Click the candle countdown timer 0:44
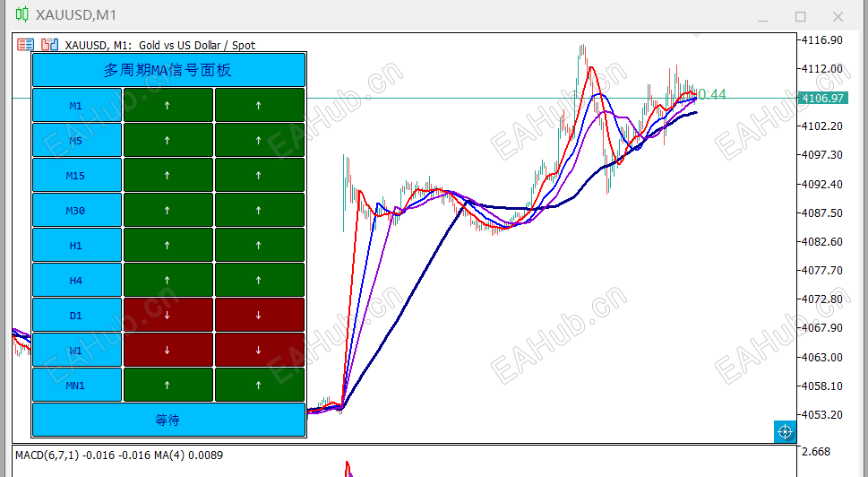 (712, 95)
